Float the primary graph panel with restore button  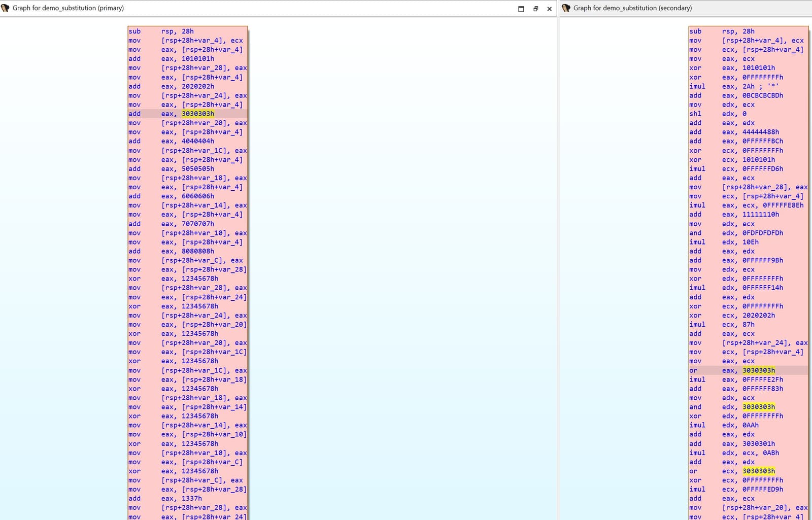(535, 9)
